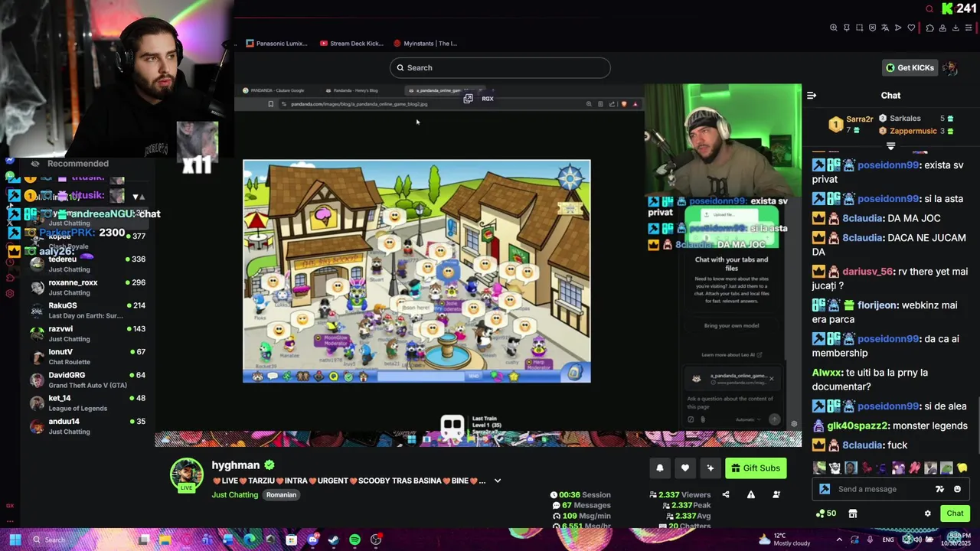Expand the chat leaderboard chevron under Sarra2r
This screenshot has height=551, width=980.
coord(890,145)
